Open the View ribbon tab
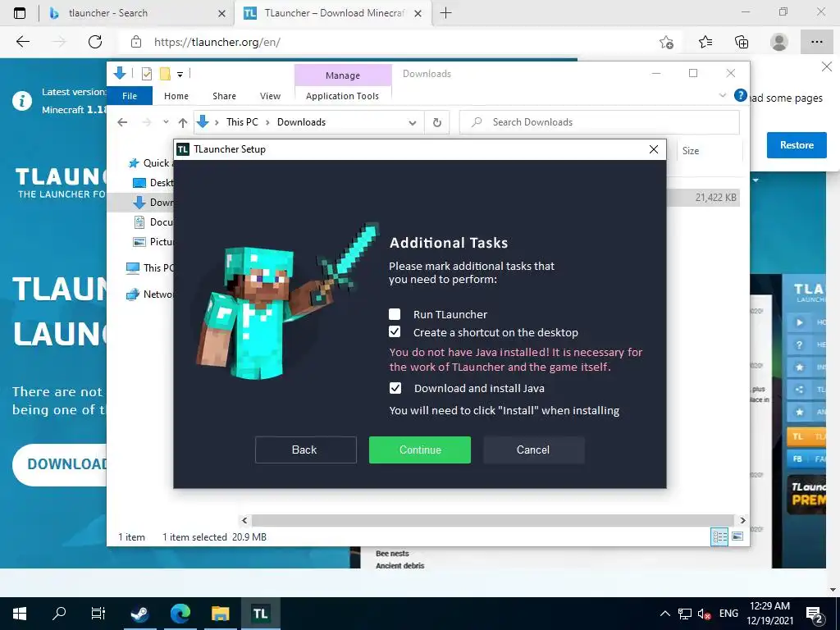The width and height of the screenshot is (840, 630). tap(270, 96)
